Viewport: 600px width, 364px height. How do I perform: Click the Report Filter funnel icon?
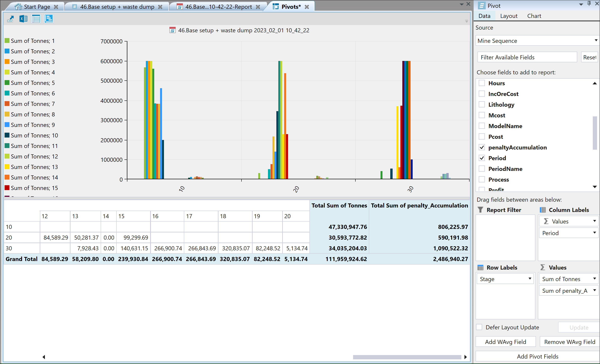click(480, 210)
